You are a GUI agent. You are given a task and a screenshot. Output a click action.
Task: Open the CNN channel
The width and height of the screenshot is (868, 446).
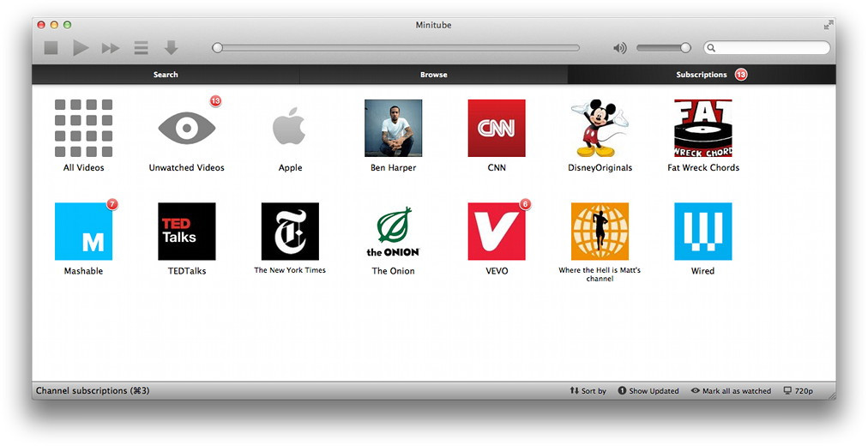point(497,128)
